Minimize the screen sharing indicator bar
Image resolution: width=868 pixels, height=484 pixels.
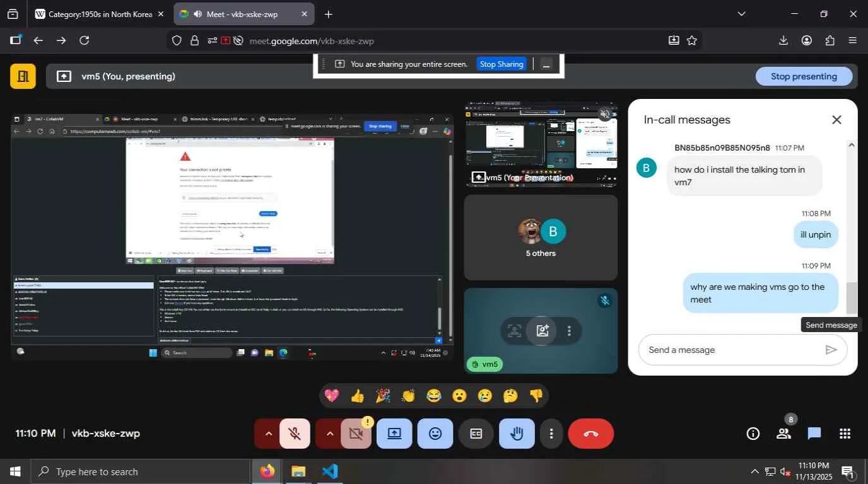[546, 64]
